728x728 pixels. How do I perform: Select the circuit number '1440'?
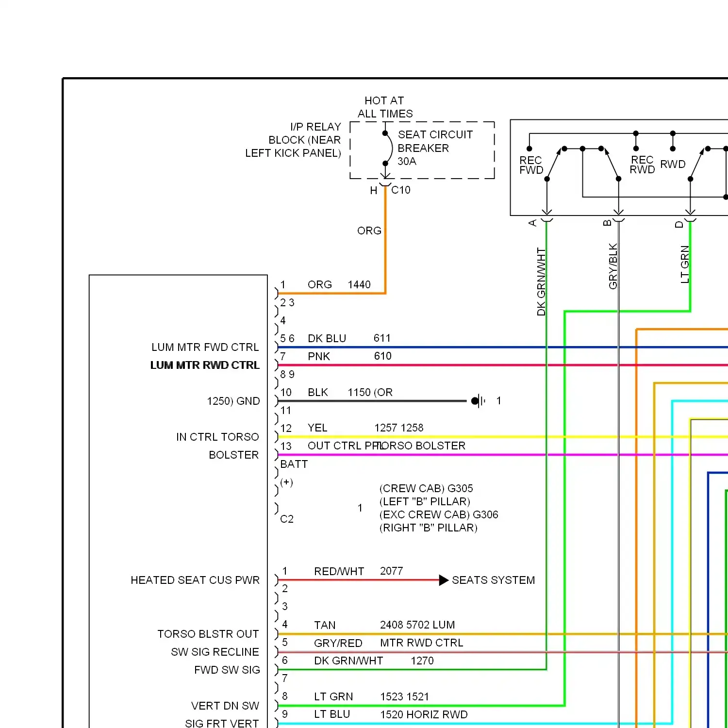pos(359,285)
